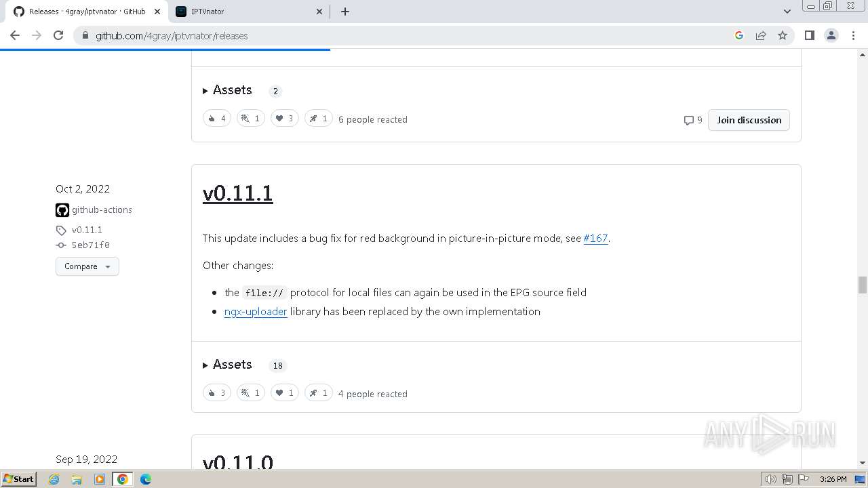Toggle rocket reaction on v0.11.1 release
This screenshot has width=868, height=488.
(319, 393)
